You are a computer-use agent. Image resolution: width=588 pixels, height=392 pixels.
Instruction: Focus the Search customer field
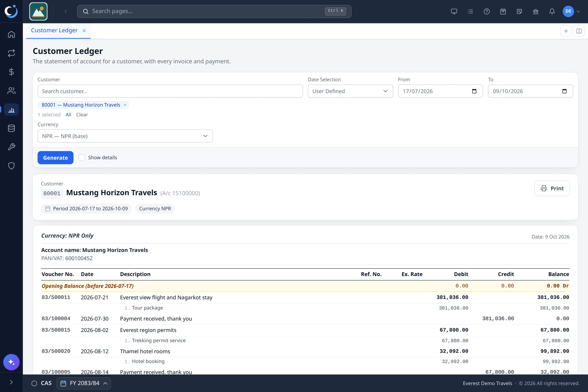pos(170,91)
